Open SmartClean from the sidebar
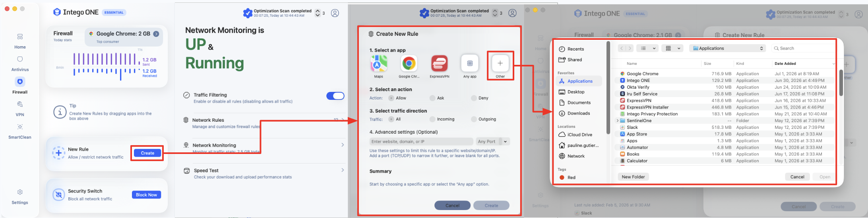The height and width of the screenshot is (218, 868). coord(20,131)
